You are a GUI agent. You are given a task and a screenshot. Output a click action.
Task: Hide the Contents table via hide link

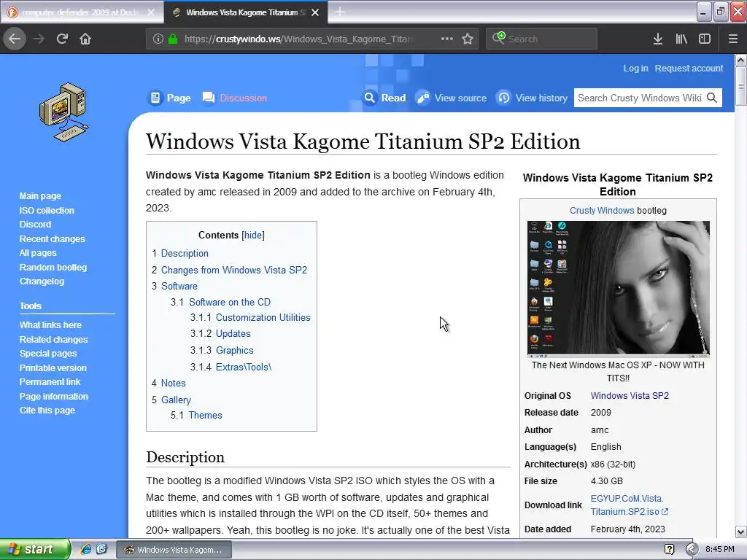(x=253, y=236)
